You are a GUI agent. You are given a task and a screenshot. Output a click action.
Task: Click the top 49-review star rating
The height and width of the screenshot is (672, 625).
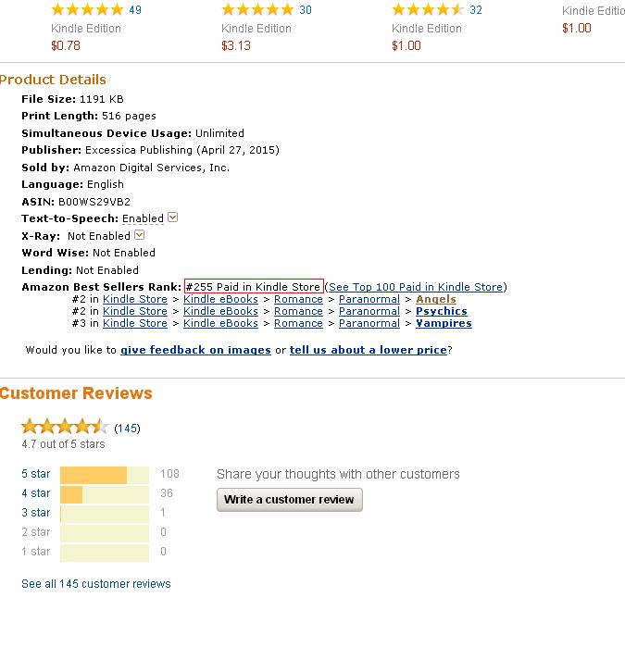(87, 10)
